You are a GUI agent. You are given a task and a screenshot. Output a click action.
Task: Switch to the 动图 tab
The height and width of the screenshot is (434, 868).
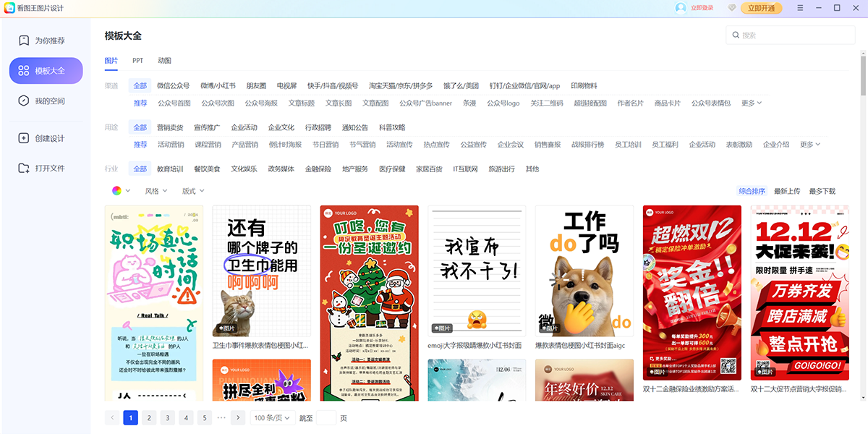click(x=166, y=61)
